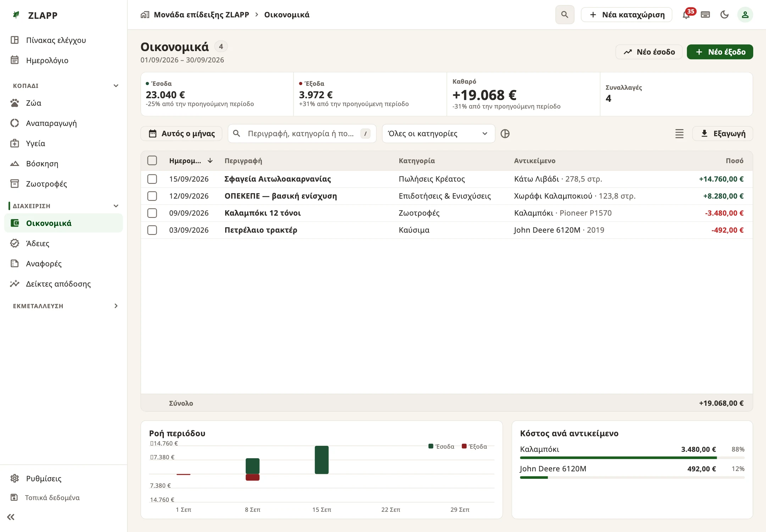Check the Καλαμπόκι 12 τόνοι row checkbox
The width and height of the screenshot is (766, 532).
coord(152,213)
